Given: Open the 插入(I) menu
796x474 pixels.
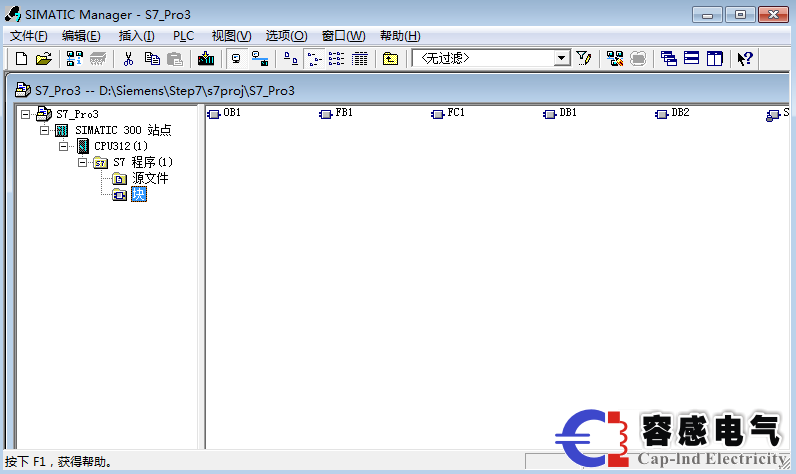Looking at the screenshot, I should point(137,36).
